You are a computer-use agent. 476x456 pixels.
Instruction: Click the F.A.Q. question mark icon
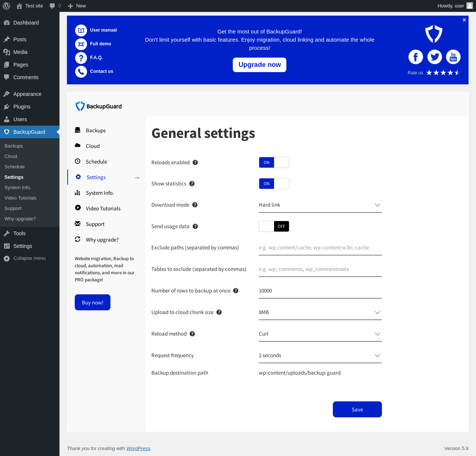point(81,58)
